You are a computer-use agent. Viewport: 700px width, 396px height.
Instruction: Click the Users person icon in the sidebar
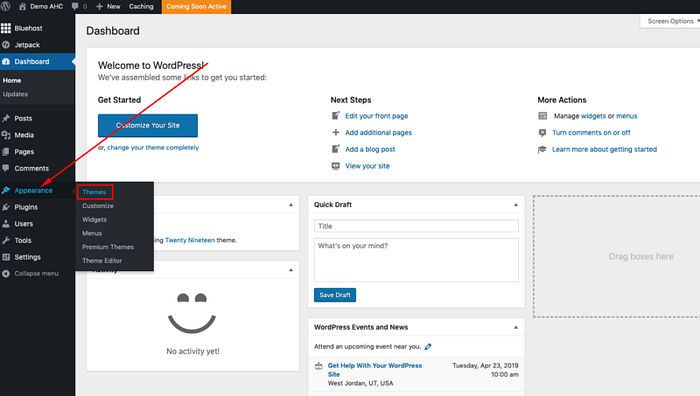pos(6,224)
